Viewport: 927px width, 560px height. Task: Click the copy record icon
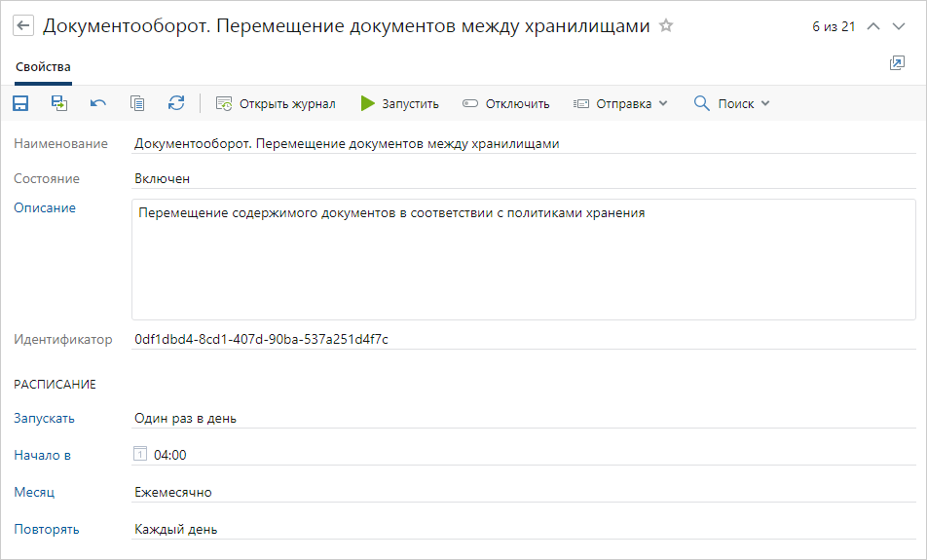pos(137,103)
